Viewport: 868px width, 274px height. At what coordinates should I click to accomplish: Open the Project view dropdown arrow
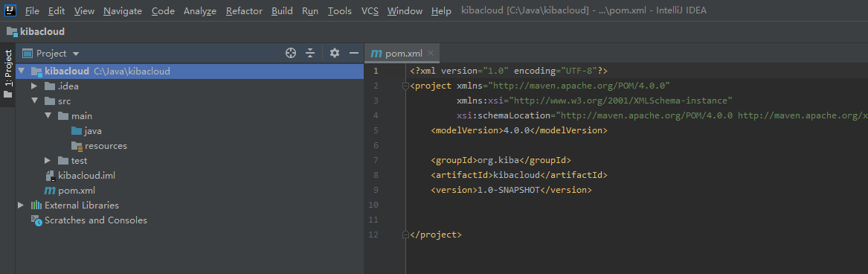click(76, 54)
